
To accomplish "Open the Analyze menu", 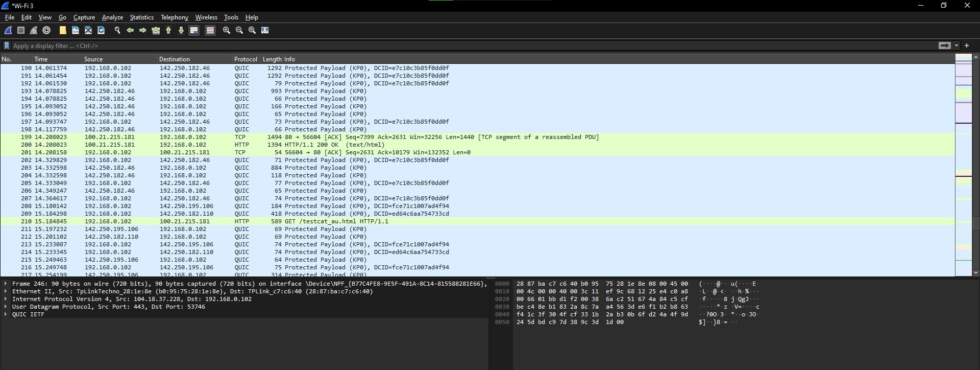I will click(x=112, y=17).
